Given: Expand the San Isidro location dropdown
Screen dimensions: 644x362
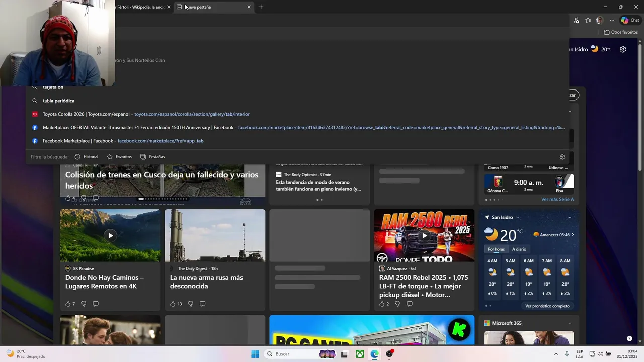Looking at the screenshot, I should click(x=517, y=217).
